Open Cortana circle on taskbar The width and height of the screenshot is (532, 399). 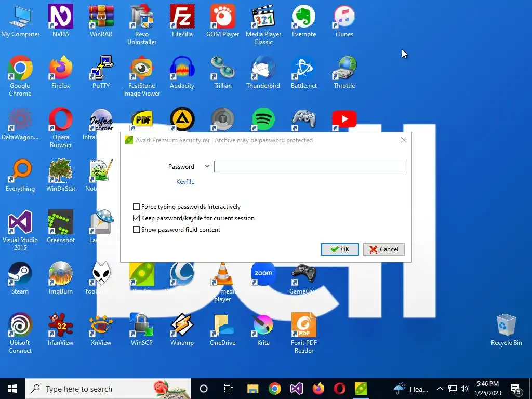[203, 389]
